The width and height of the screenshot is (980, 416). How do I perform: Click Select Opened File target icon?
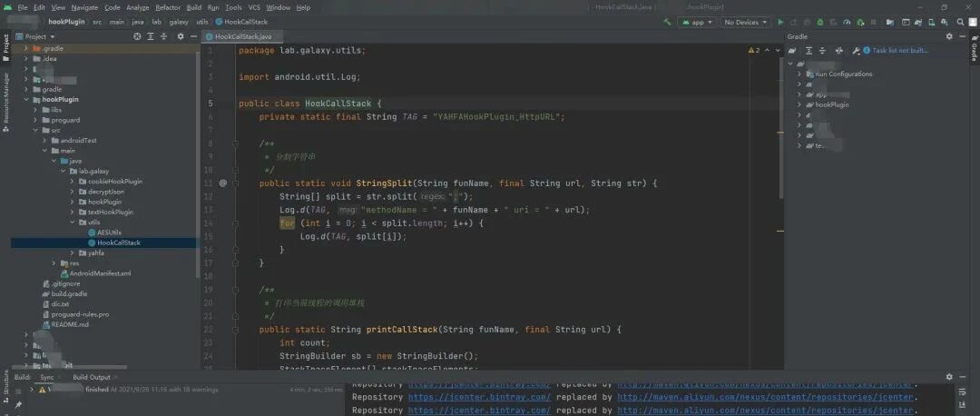137,36
